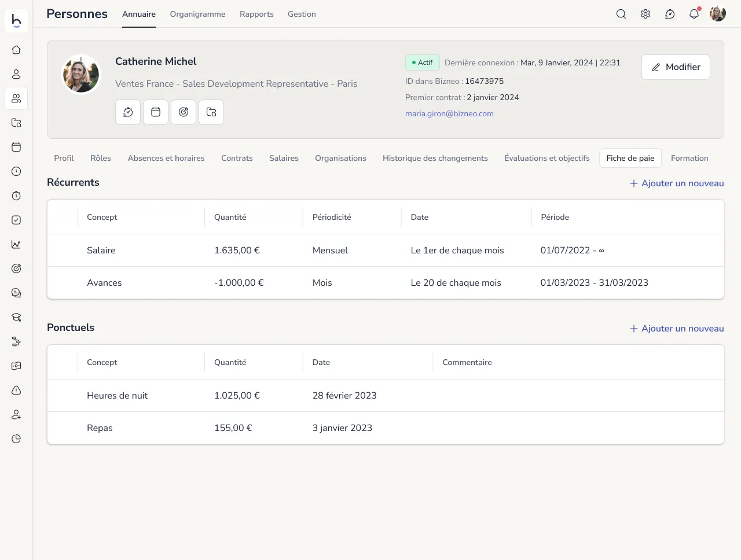The height and width of the screenshot is (560, 741).
Task: Open the calendar icon in the sidebar
Action: coord(16,147)
